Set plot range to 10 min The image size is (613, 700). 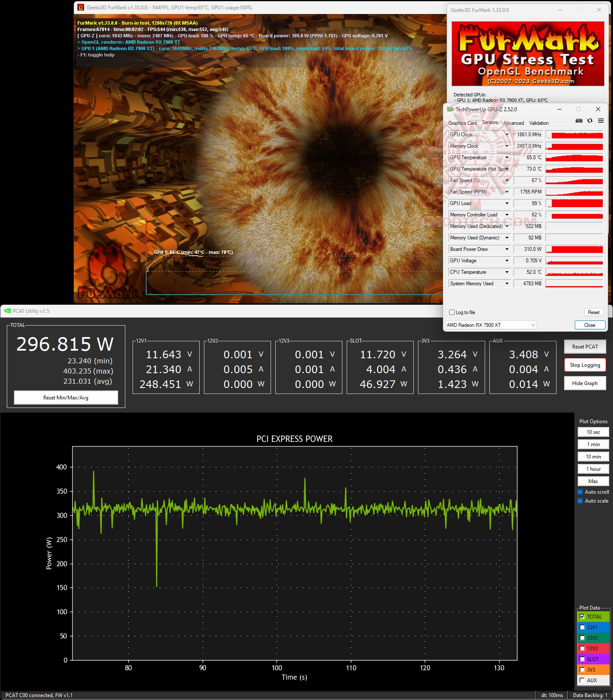coord(593,457)
